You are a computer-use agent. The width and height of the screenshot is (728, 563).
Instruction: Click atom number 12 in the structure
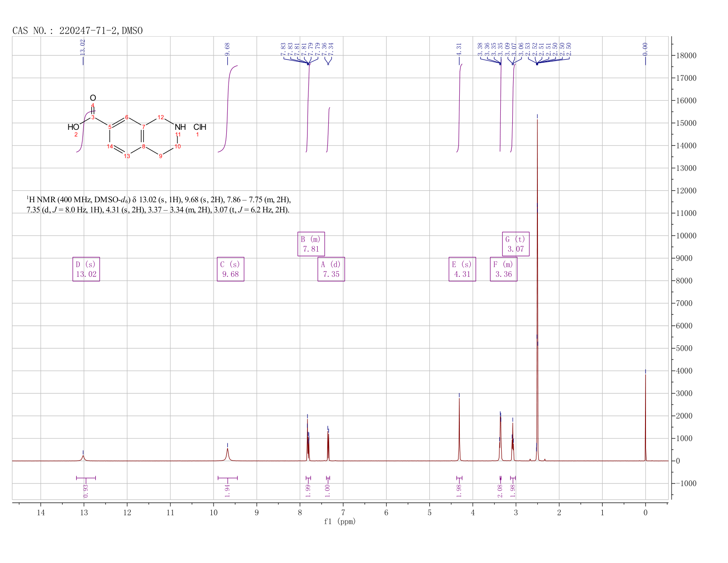pyautogui.click(x=161, y=117)
